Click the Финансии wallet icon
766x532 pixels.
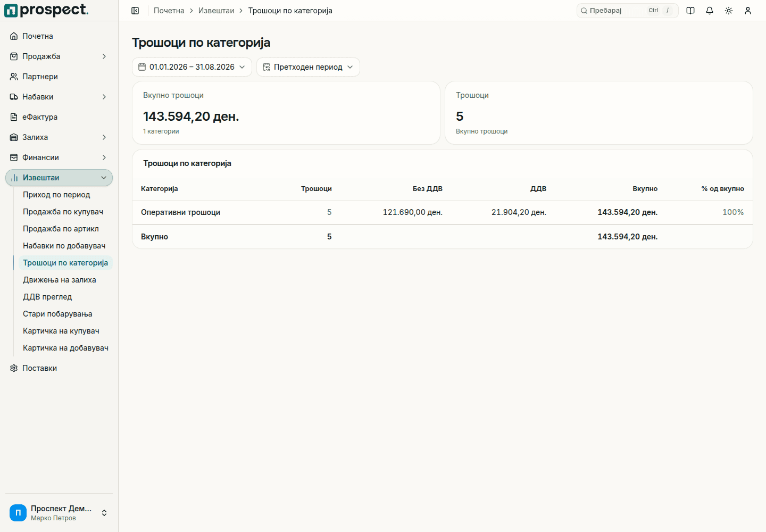(x=14, y=157)
